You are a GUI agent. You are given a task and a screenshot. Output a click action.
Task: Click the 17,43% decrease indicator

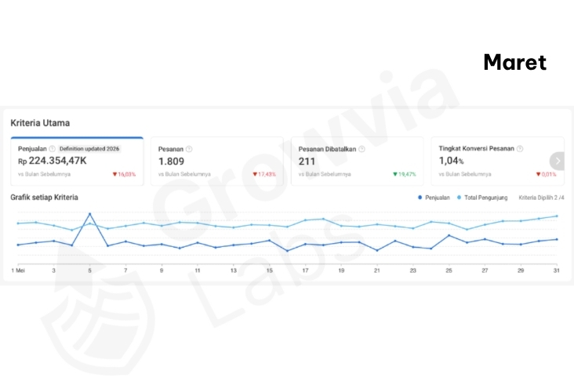264,174
